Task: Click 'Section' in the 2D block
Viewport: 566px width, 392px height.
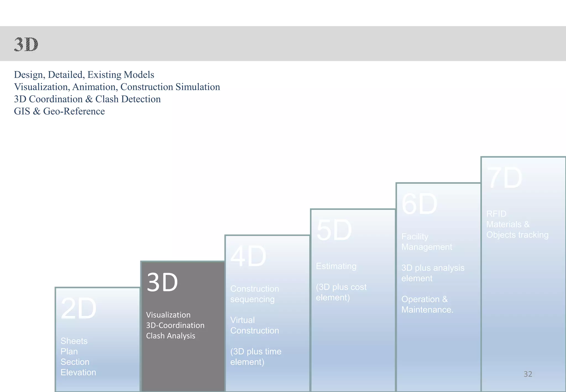Action: click(x=75, y=362)
